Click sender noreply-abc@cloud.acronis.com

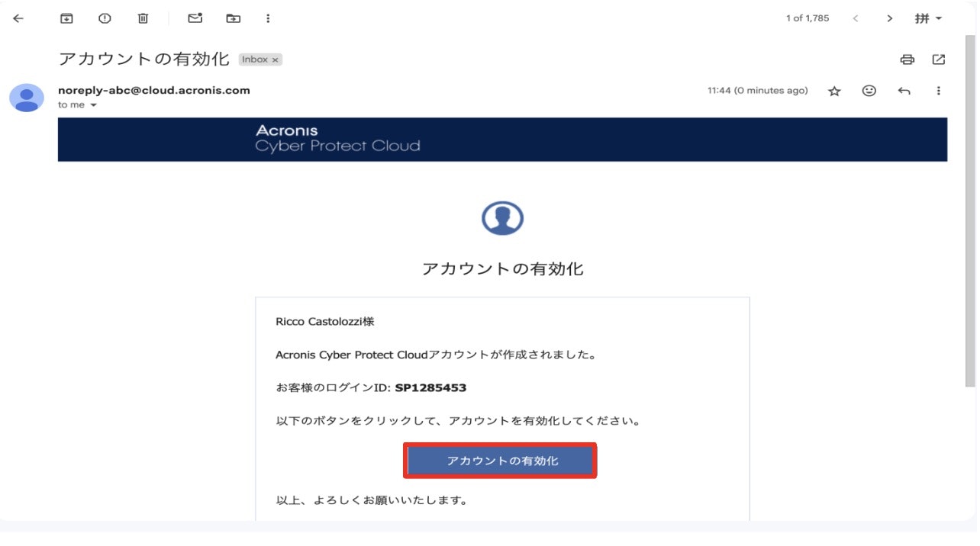click(154, 90)
